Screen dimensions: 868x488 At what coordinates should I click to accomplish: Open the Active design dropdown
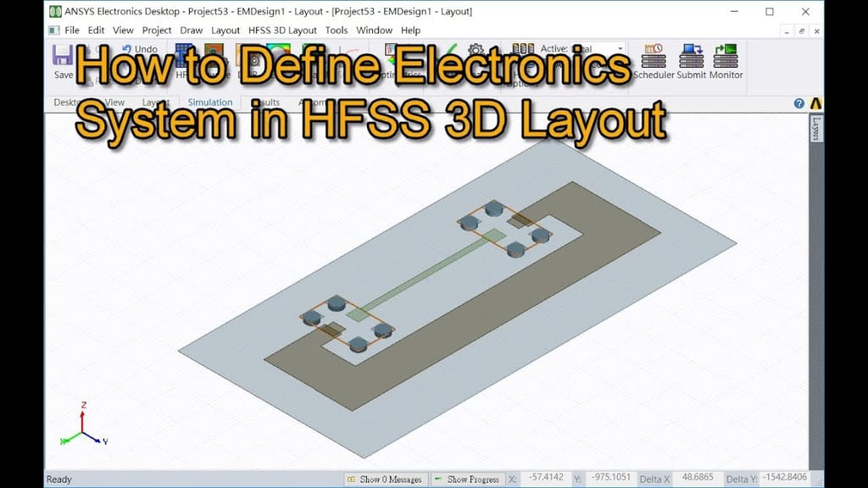tap(620, 48)
